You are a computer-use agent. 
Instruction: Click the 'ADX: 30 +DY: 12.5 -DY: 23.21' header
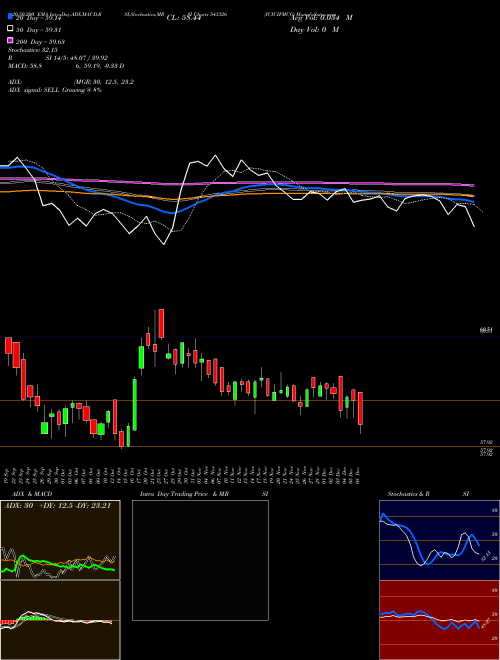pos(57,506)
